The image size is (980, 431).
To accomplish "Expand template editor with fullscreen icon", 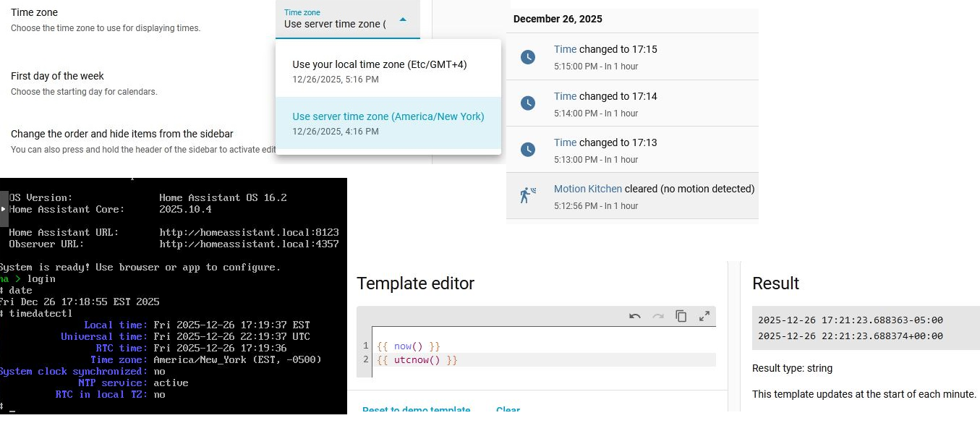I will point(704,316).
